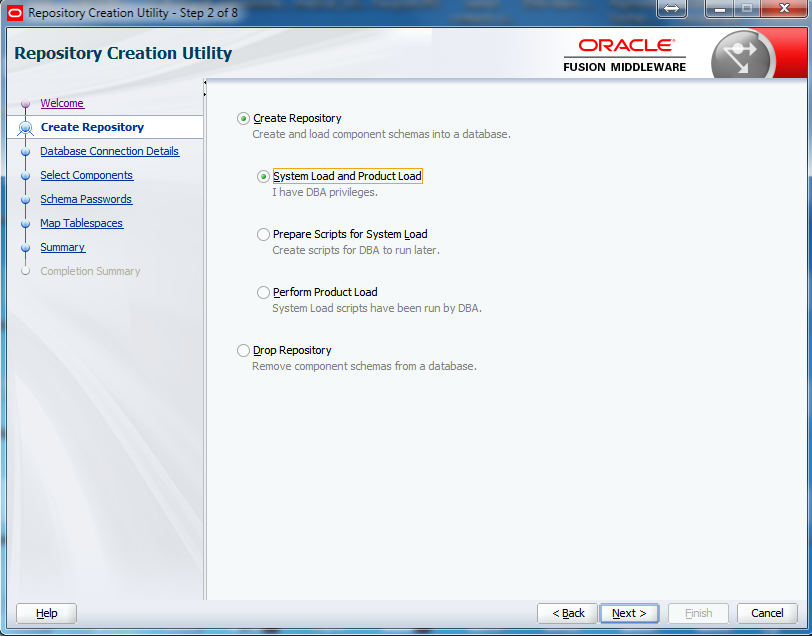
Task: Close the Repository Creation Utility window
Action: (x=785, y=9)
